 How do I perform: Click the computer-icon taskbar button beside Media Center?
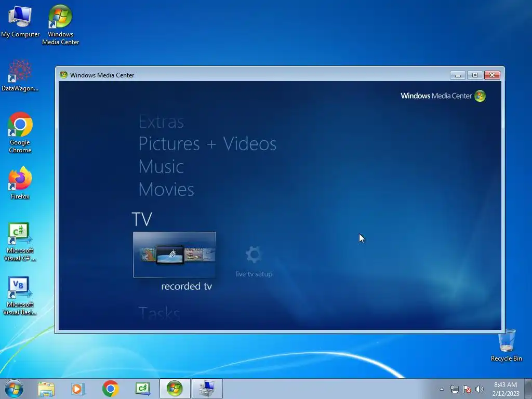[207, 389]
